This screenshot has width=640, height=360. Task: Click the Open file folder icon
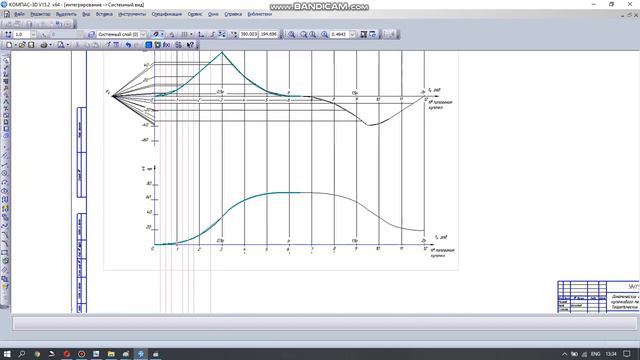pos(22,45)
